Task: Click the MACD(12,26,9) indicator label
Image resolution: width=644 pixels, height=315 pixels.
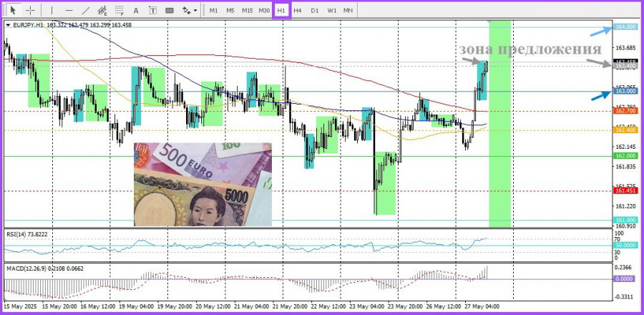Action: coord(45,268)
